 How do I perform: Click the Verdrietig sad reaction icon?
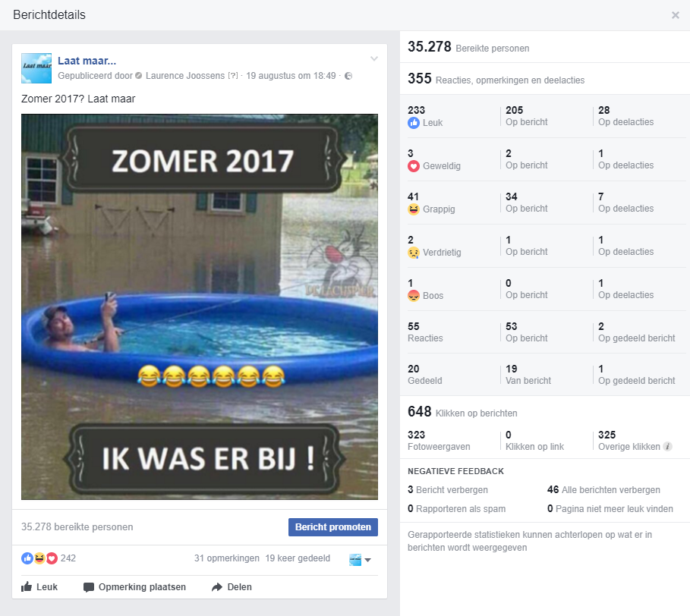pos(414,253)
